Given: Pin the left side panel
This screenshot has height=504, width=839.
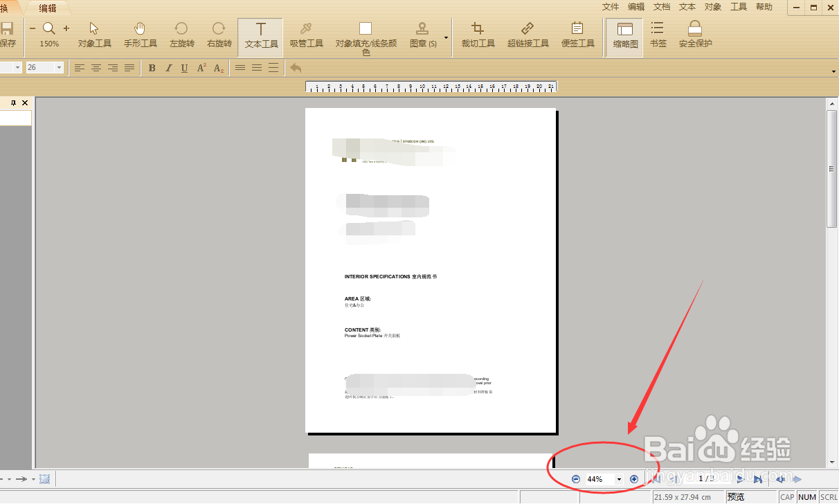Looking at the screenshot, I should 12,102.
